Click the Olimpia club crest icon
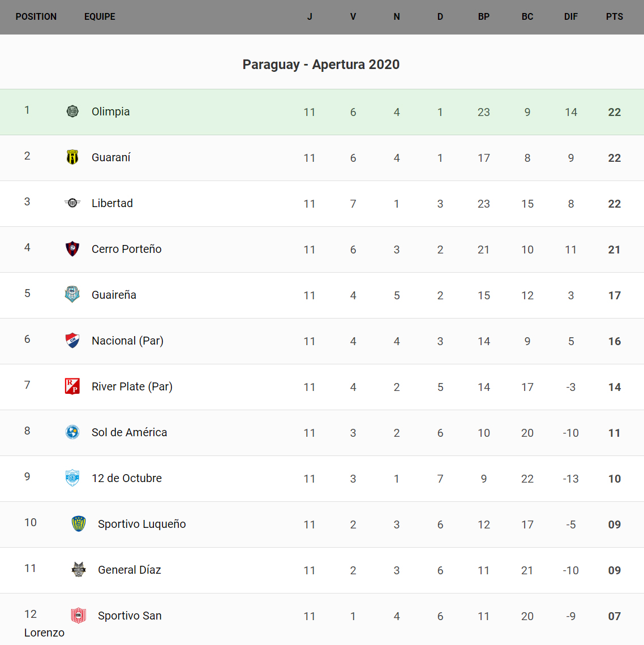Image resolution: width=644 pixels, height=645 pixels. pos(72,111)
